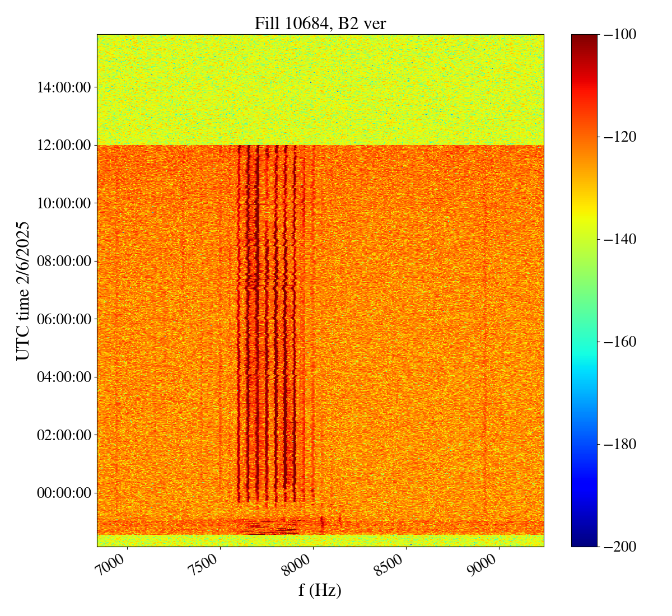Screen dimensions: 672x616
Task: Click the 14:00:00 time tick label
Action: [x=64, y=87]
